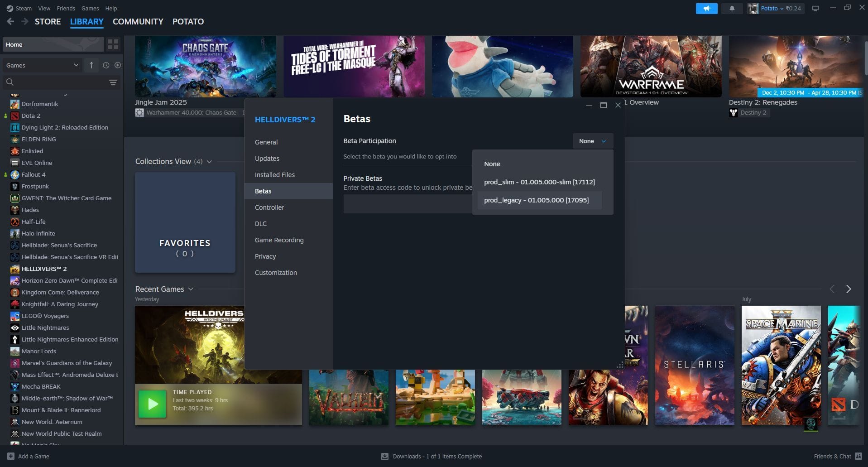Open the Betas settings tab
This screenshot has width=868, height=467.
pos(263,191)
